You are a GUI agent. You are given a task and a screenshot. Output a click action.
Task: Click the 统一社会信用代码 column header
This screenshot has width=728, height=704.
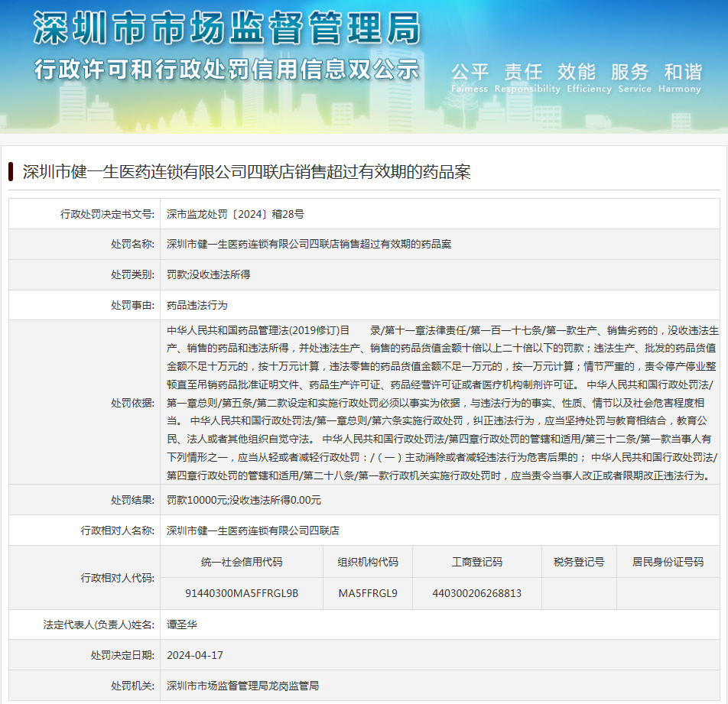pos(242,562)
